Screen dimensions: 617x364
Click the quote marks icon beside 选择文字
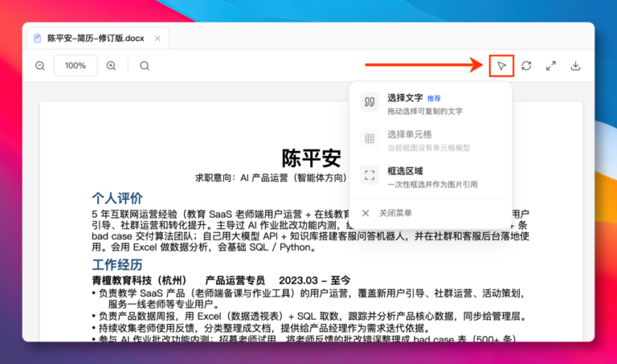click(370, 102)
